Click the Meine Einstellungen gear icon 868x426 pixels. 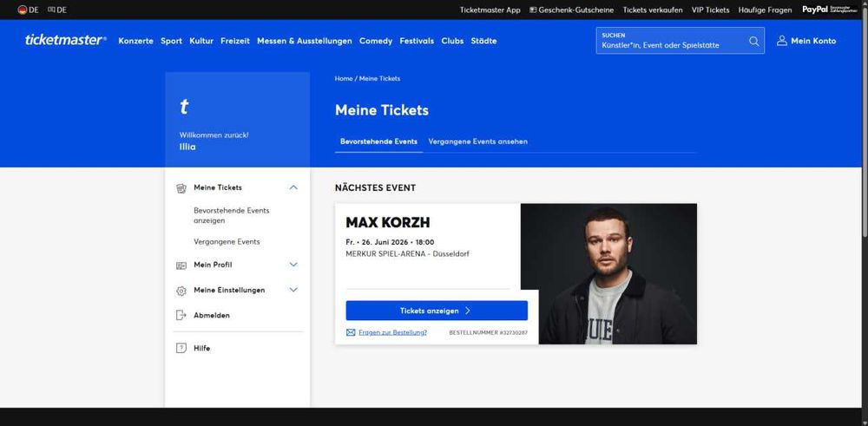[181, 291]
